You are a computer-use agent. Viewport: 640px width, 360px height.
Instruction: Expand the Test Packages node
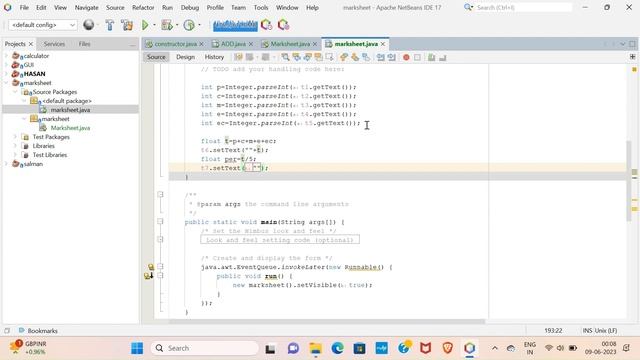15,137
